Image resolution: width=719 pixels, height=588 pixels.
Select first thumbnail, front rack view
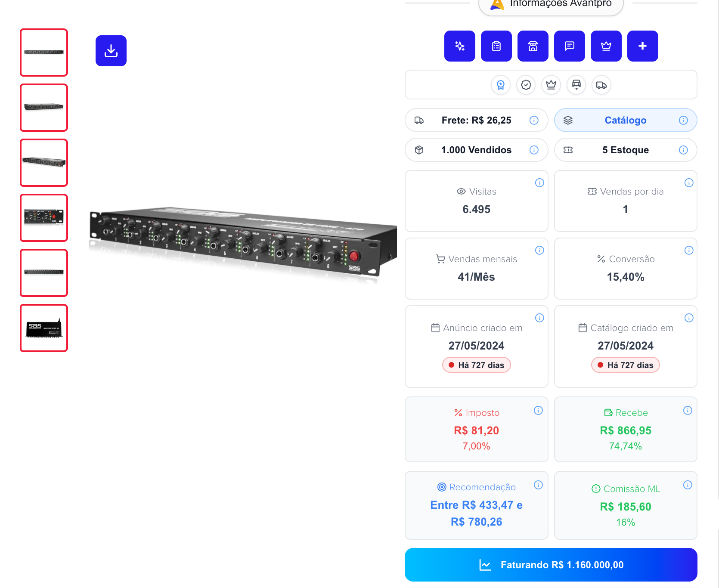pyautogui.click(x=44, y=53)
